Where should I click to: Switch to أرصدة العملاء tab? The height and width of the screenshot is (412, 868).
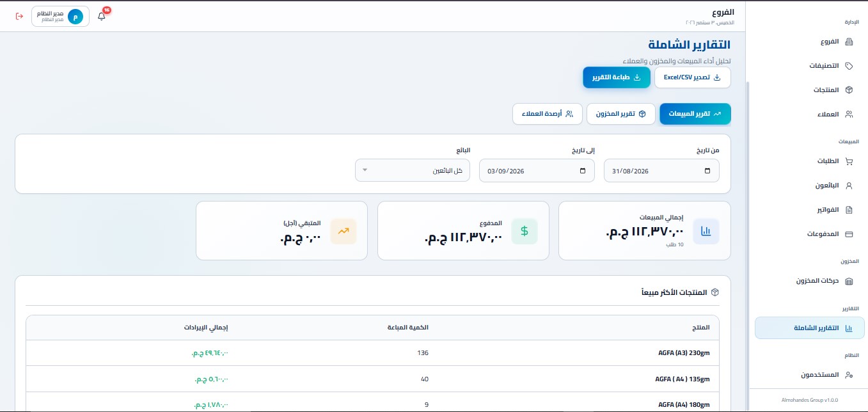point(547,114)
